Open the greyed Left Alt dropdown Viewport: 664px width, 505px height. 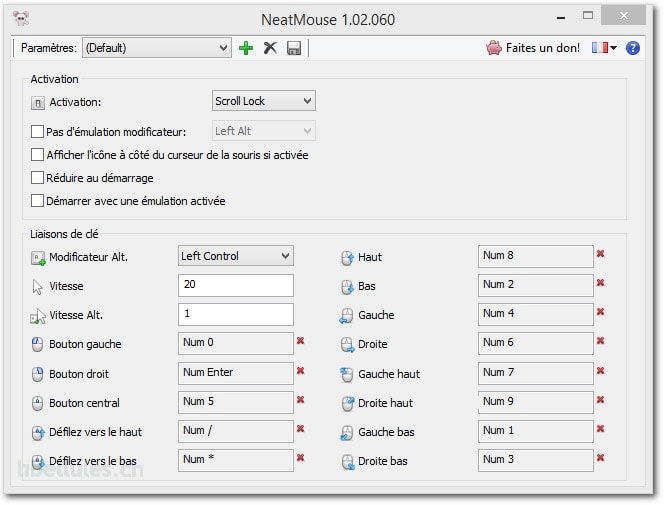tap(264, 131)
